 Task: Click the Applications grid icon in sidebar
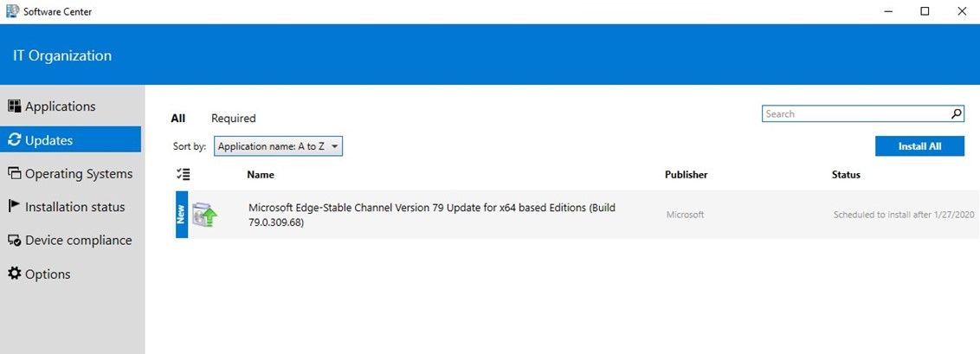15,106
